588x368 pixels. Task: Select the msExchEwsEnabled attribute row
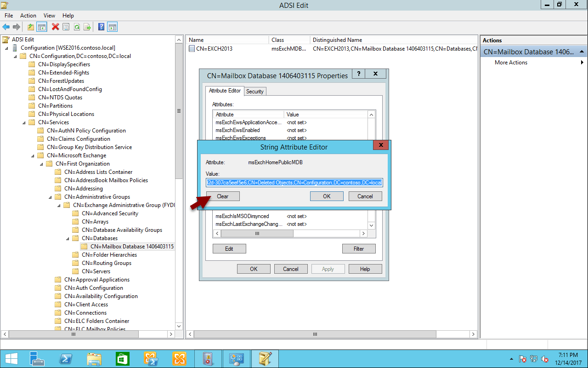click(290, 130)
